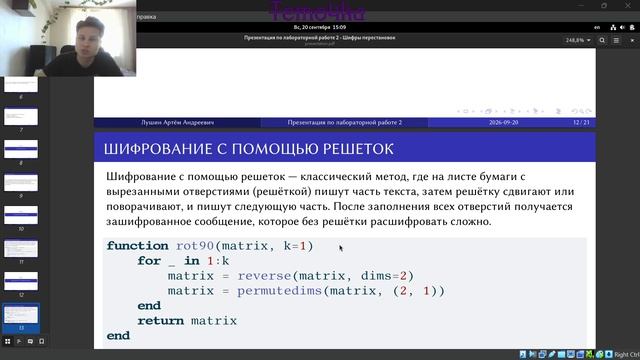Click the footer date 2026-09-20
This screenshot has width=640, height=360.
pos(504,122)
